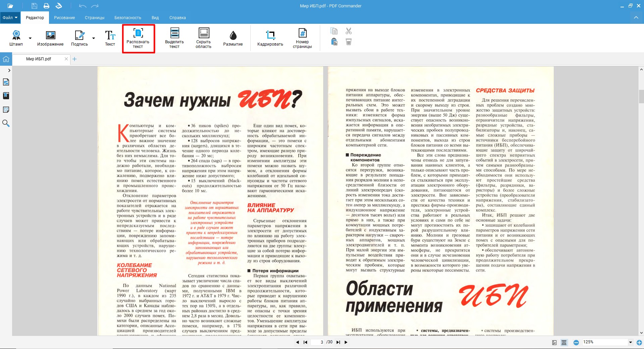Viewport: 644px width, 349px height.
Task: Switch to the Редактор tab
Action: point(35,18)
